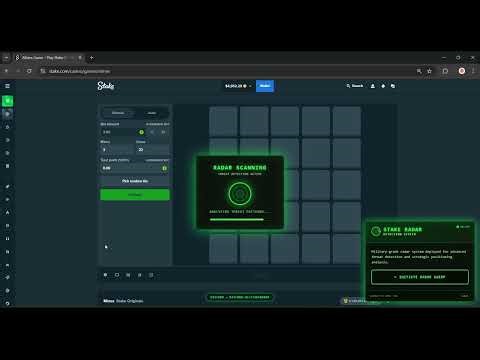Reveal the bottom-left mines grid tile
This screenshot has height=360, width=480.
[x=223, y=249]
